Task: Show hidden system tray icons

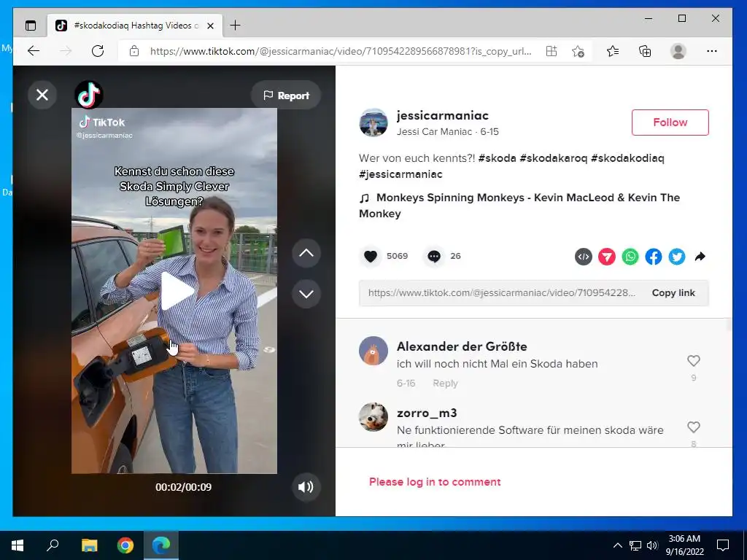Action: pos(617,545)
